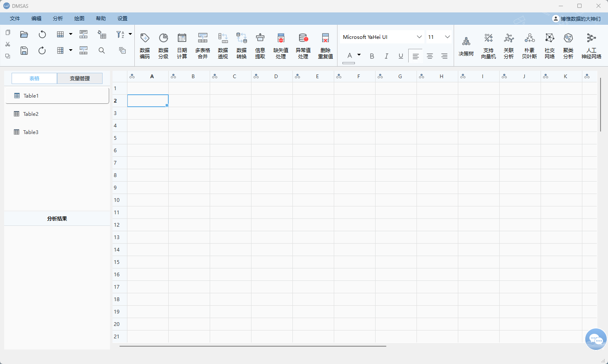
Task: Set text alignment to left
Action: [x=416, y=56]
